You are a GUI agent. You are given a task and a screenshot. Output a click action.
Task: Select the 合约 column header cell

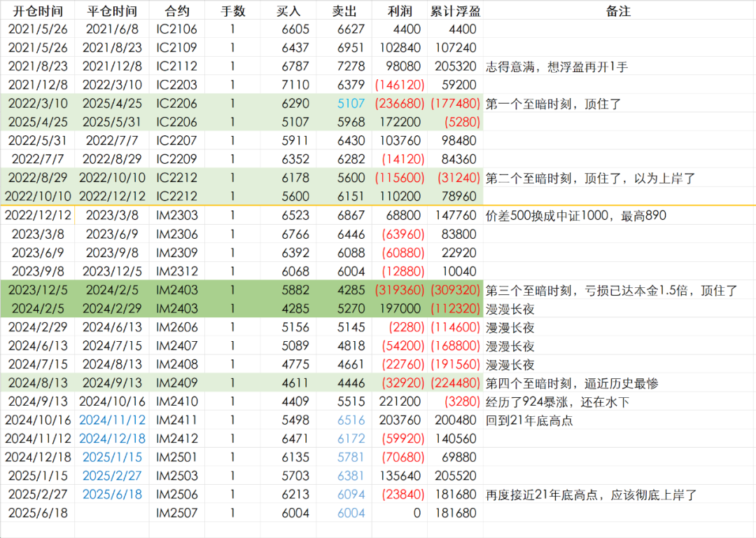coord(176,11)
